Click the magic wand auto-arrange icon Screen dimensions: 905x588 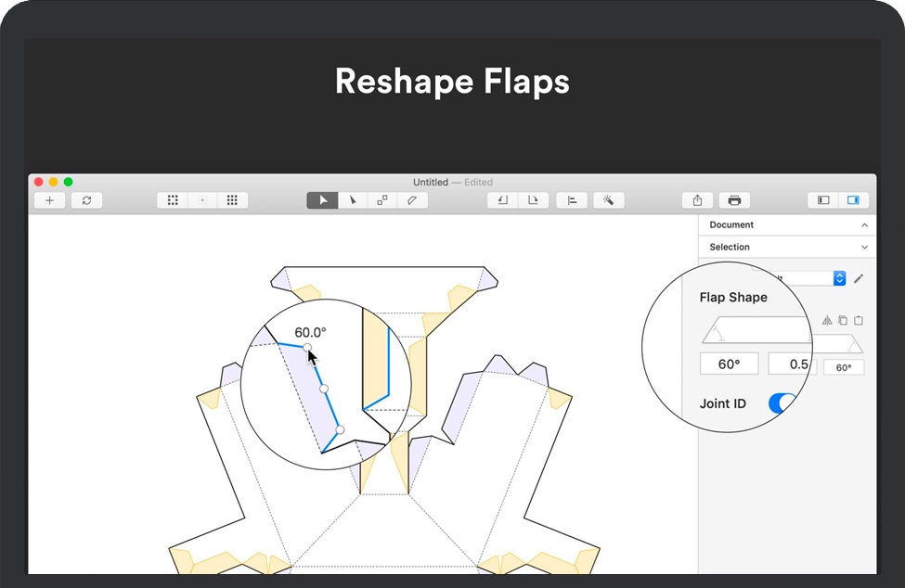tap(608, 200)
